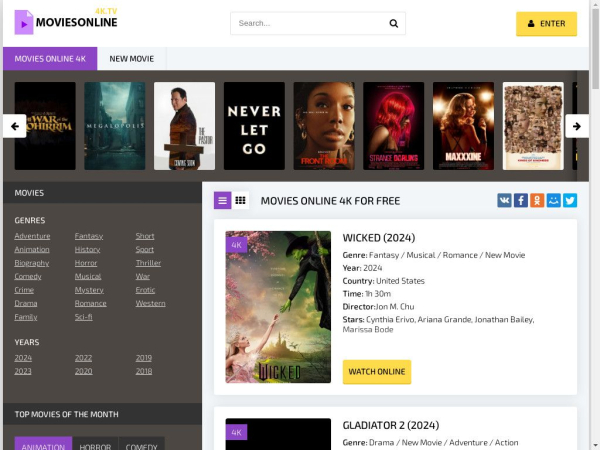The width and height of the screenshot is (600, 450).
Task: Browse the Adventure genre
Action: point(32,236)
